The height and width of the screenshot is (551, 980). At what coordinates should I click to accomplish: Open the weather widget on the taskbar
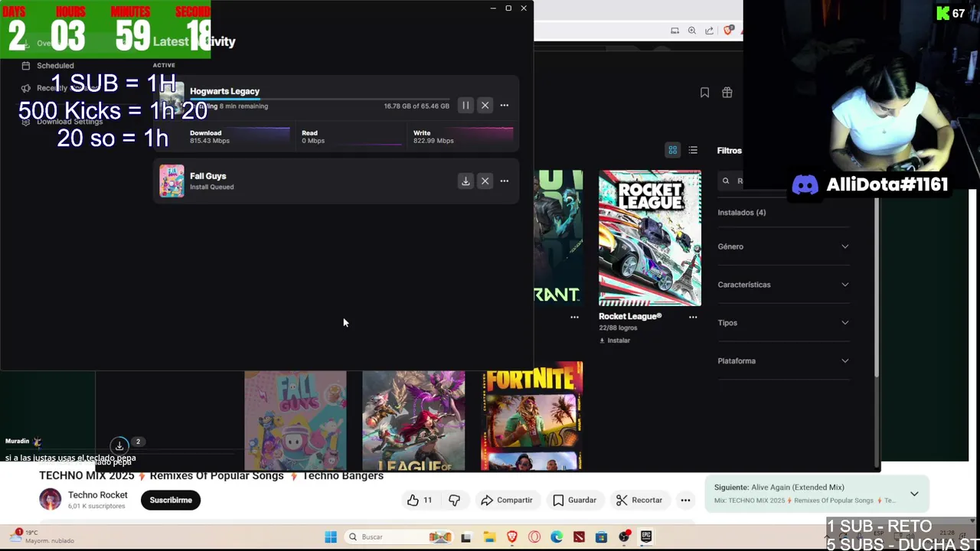click(x=43, y=536)
